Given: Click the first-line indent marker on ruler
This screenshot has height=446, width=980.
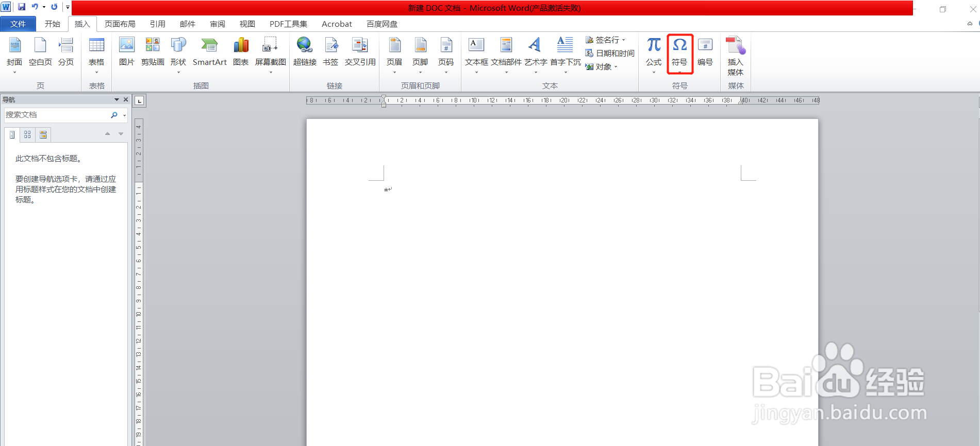Looking at the screenshot, I should pyautogui.click(x=384, y=97).
